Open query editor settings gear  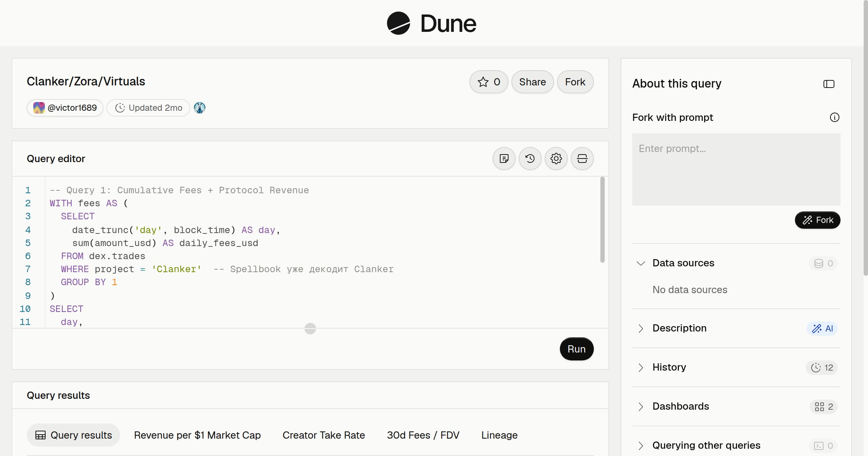click(556, 159)
